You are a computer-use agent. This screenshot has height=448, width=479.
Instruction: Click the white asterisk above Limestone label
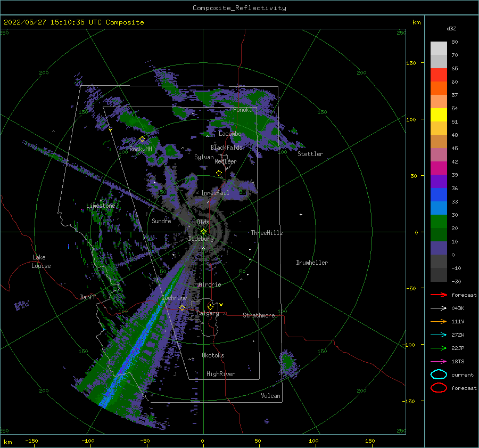click(101, 201)
